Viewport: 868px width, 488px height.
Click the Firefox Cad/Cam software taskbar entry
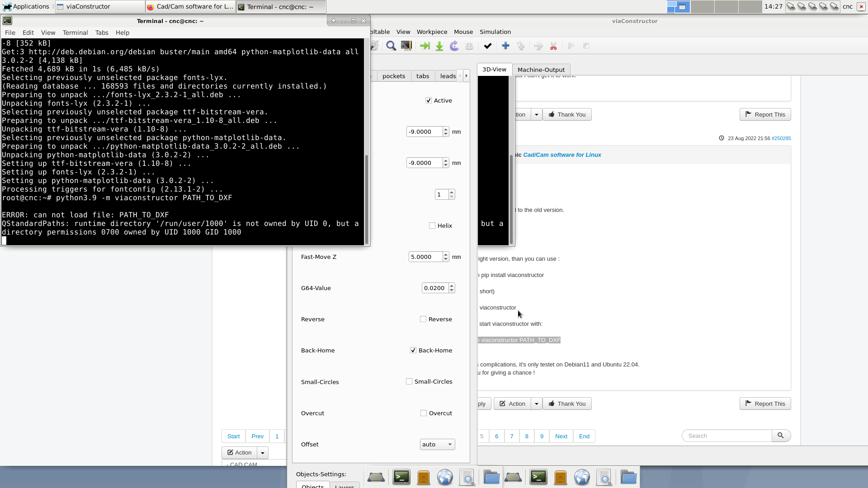point(191,6)
